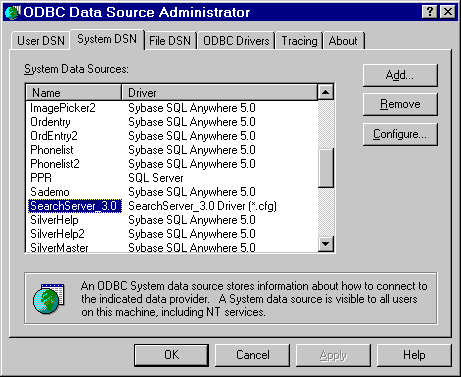
Task: Select the Phonelist2 data source
Action: 55,164
